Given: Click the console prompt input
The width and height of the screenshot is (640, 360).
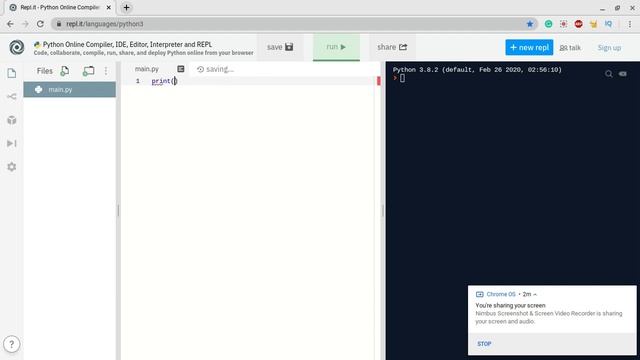Looking at the screenshot, I should [402, 78].
